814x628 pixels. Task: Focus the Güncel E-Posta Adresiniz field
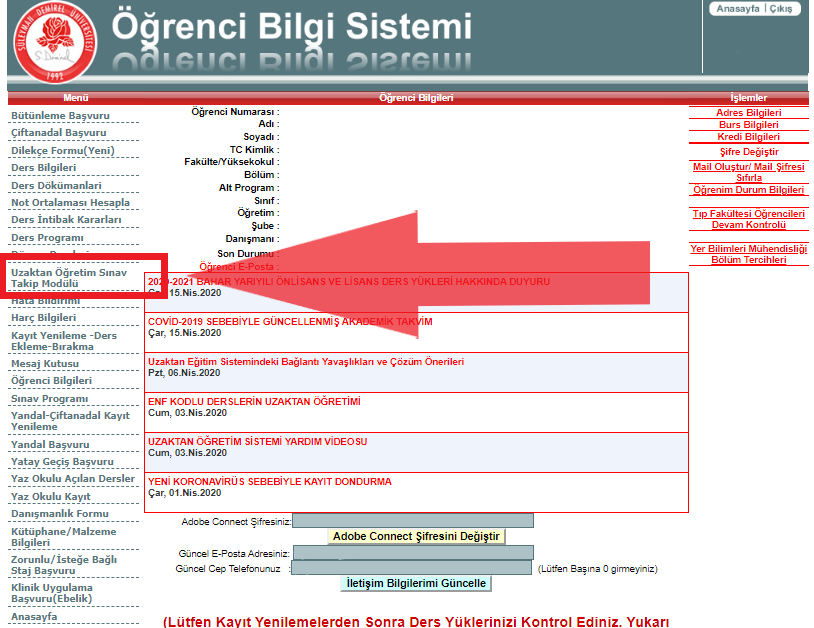pyautogui.click(x=412, y=553)
